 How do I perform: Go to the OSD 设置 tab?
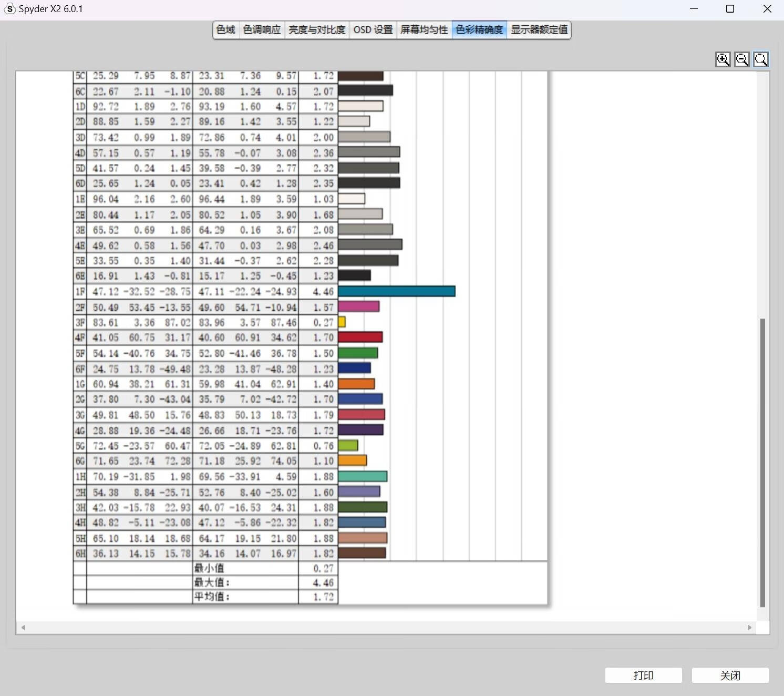(x=373, y=30)
